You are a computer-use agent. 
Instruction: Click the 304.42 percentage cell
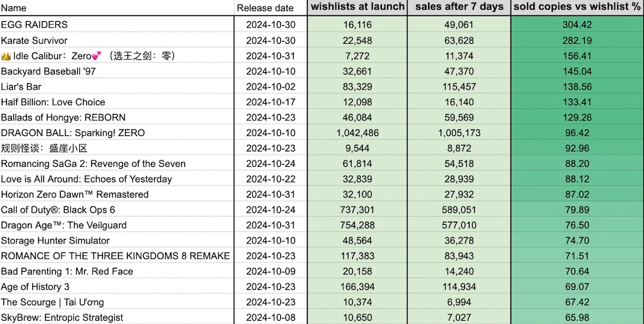coord(577,24)
